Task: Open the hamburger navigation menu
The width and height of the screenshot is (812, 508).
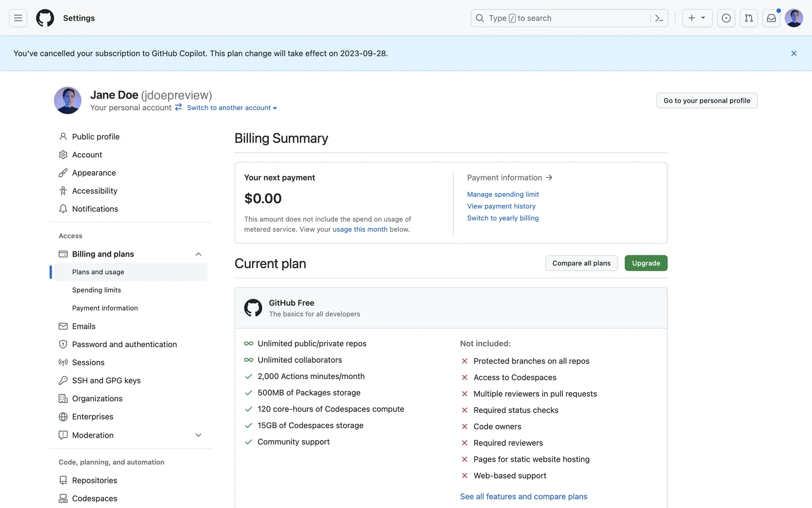Action: pyautogui.click(x=18, y=18)
